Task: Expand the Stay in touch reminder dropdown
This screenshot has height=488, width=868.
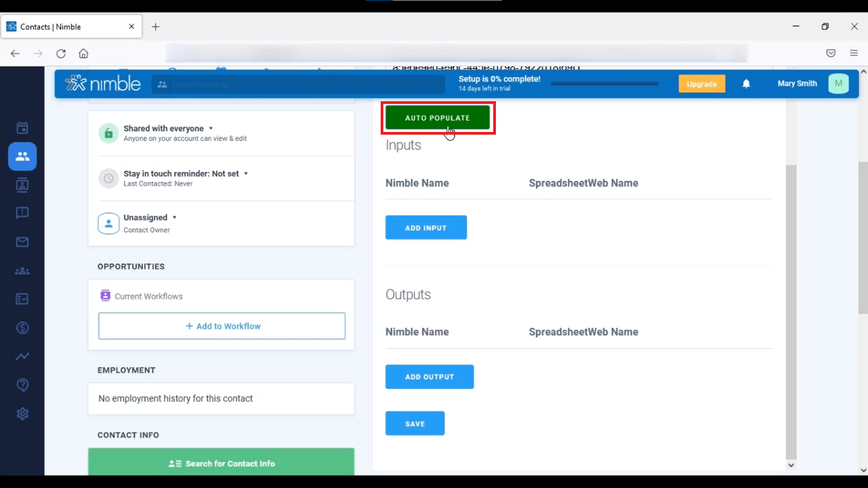Action: (x=246, y=174)
